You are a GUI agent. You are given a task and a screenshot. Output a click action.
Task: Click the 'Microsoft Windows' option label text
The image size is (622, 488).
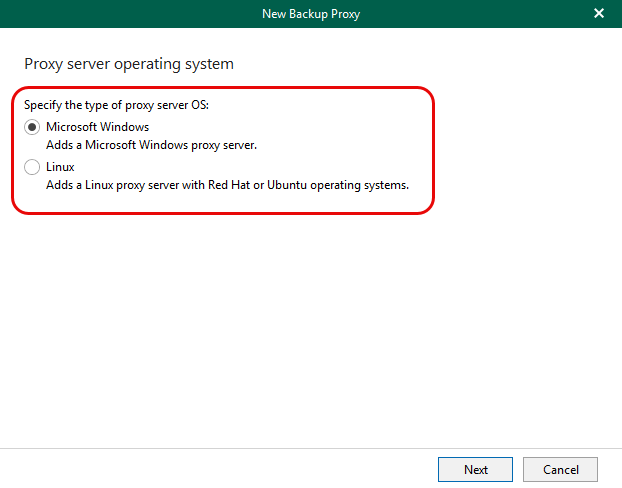(97, 127)
